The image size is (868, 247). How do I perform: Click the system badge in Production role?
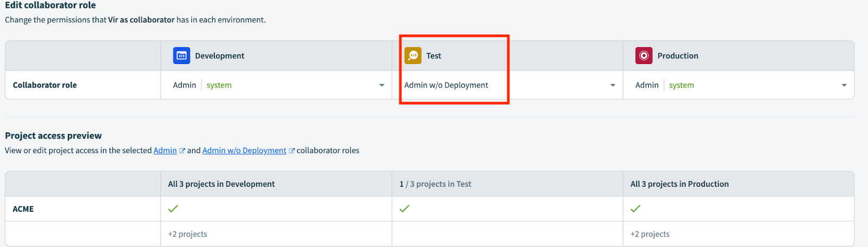click(x=681, y=85)
